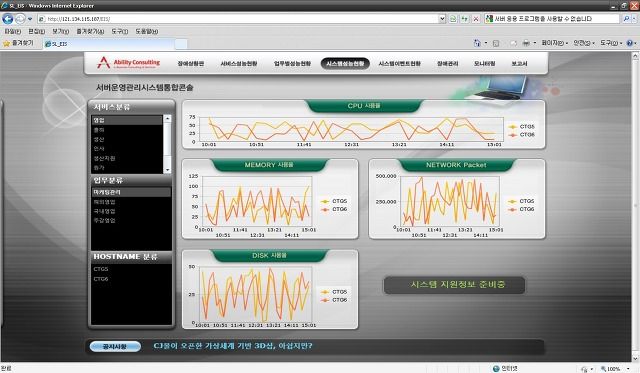
Task: Select 인사 in the service category list
Action: (x=127, y=149)
